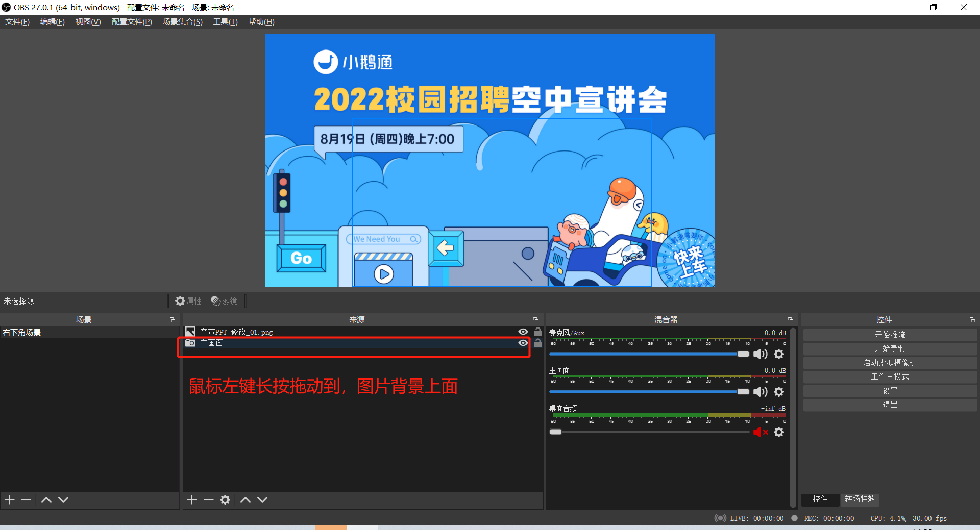Click the REC: 00:00:00 timer text
Screen dimensions: 980x530
829,518
